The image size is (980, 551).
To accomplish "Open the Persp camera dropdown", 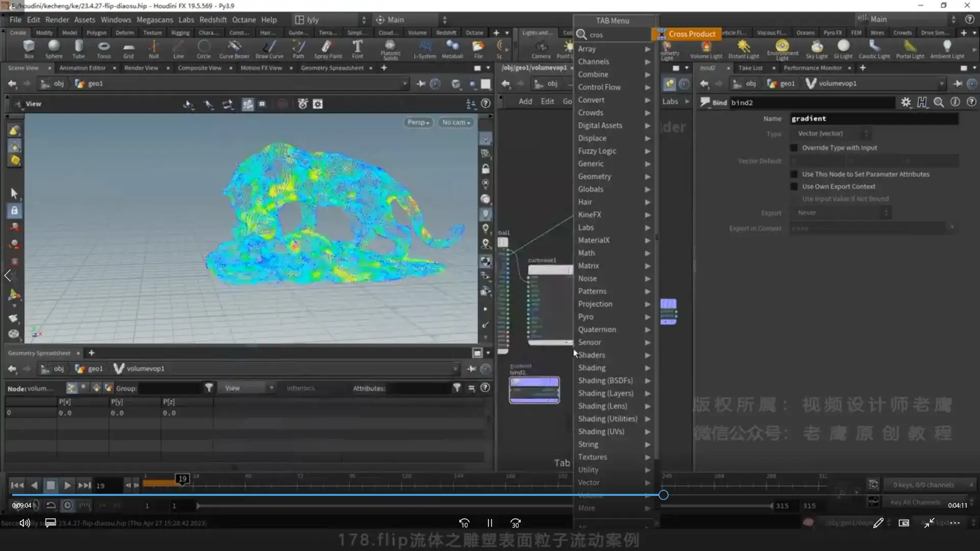I will click(418, 122).
